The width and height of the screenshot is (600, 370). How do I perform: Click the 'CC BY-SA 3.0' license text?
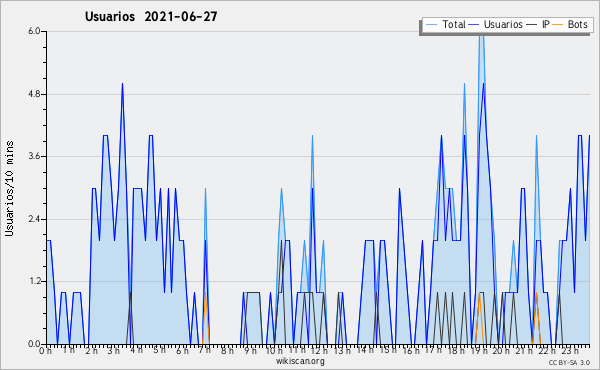(569, 363)
